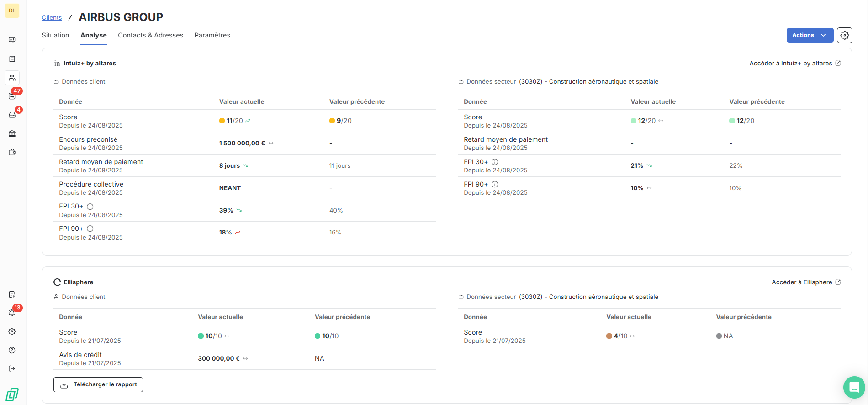Open the sidebar icon with 47 badge

coord(12,96)
